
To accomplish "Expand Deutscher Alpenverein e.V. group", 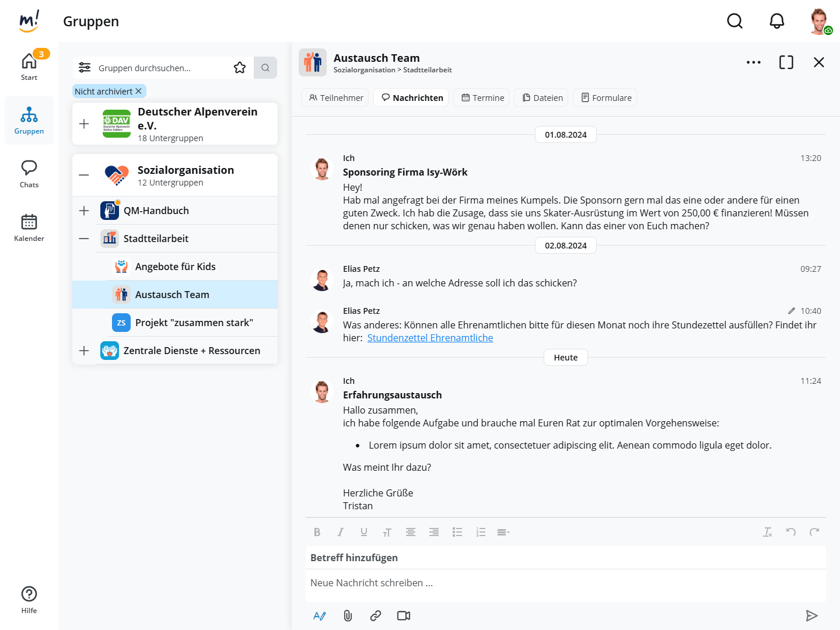I will [x=84, y=124].
